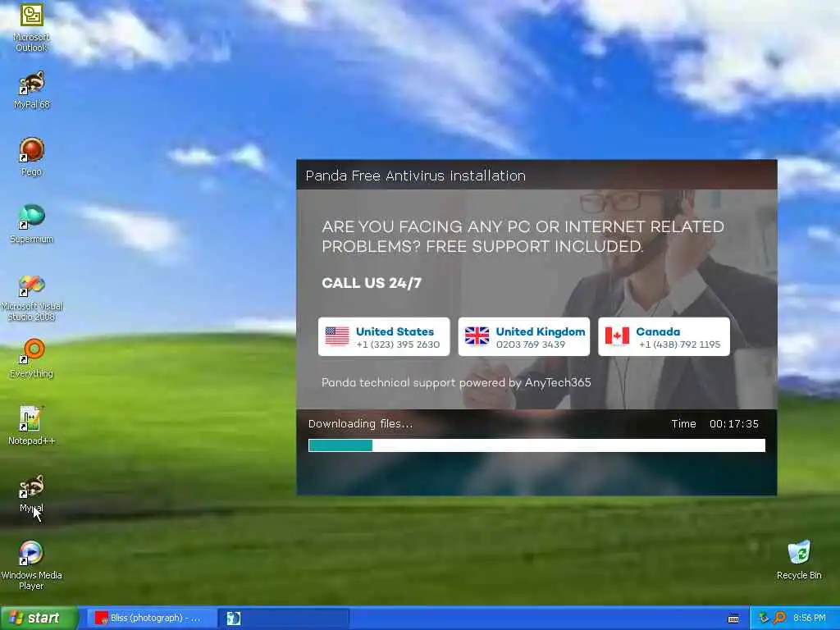840x630 pixels.
Task: Click the phone number +1 (323) 395 2630
Action: click(x=398, y=345)
